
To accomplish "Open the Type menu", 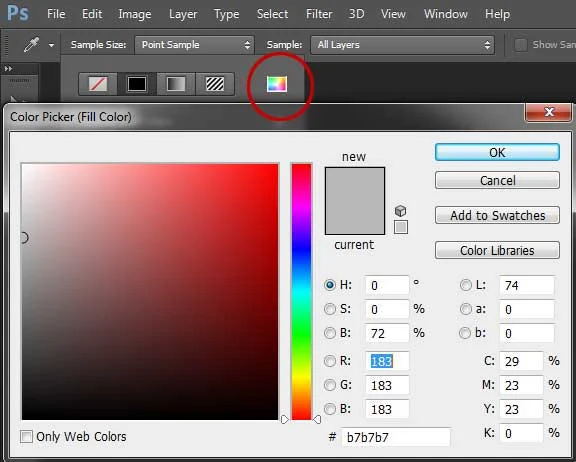I will pyautogui.click(x=227, y=14).
